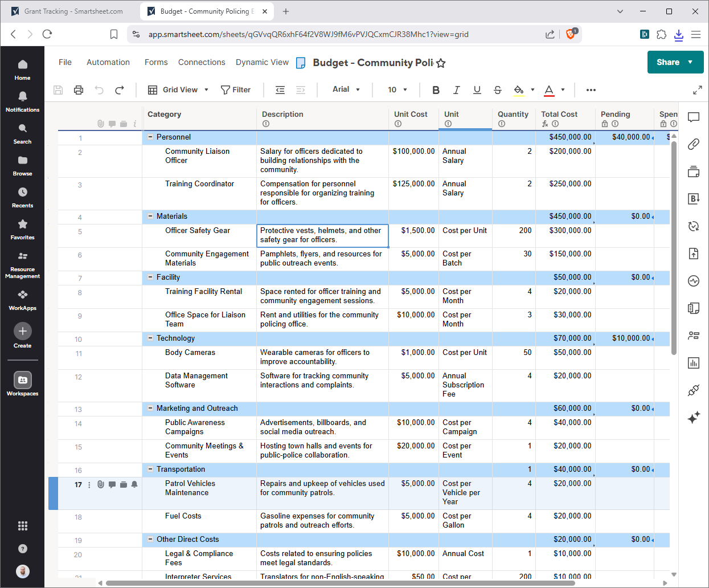Click the Share button
Screen dimensions: 709x588
click(x=668, y=62)
